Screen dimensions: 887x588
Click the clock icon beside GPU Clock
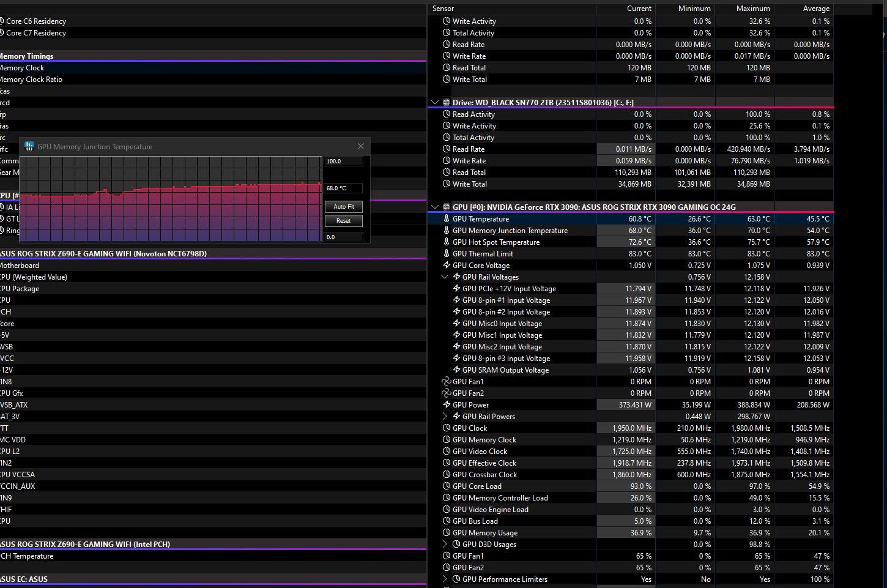coord(447,428)
